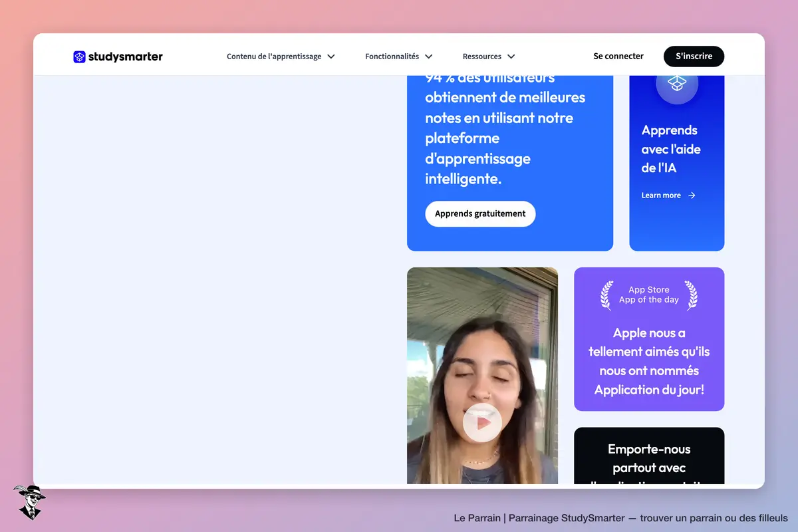Click the left laurel wreath icon

click(606, 295)
